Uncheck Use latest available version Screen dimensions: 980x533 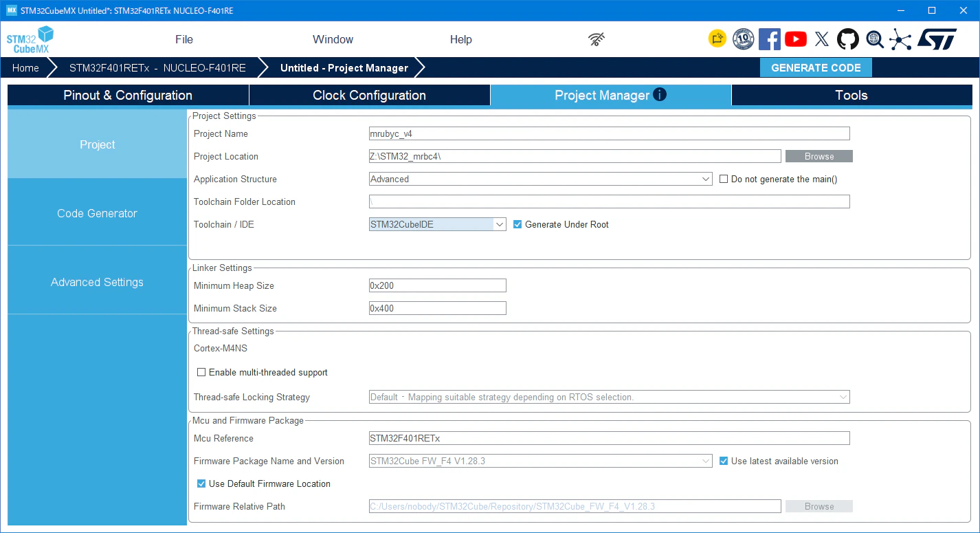click(724, 461)
